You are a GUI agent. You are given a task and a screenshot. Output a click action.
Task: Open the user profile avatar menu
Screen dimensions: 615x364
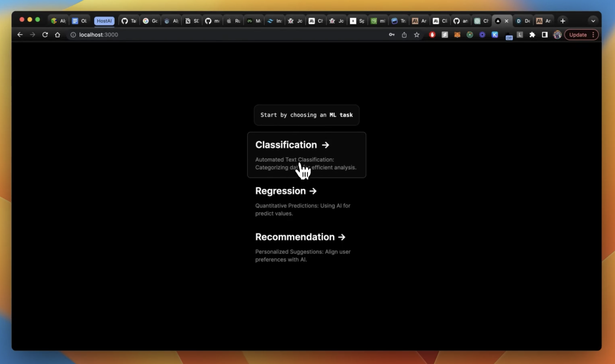[x=557, y=35]
